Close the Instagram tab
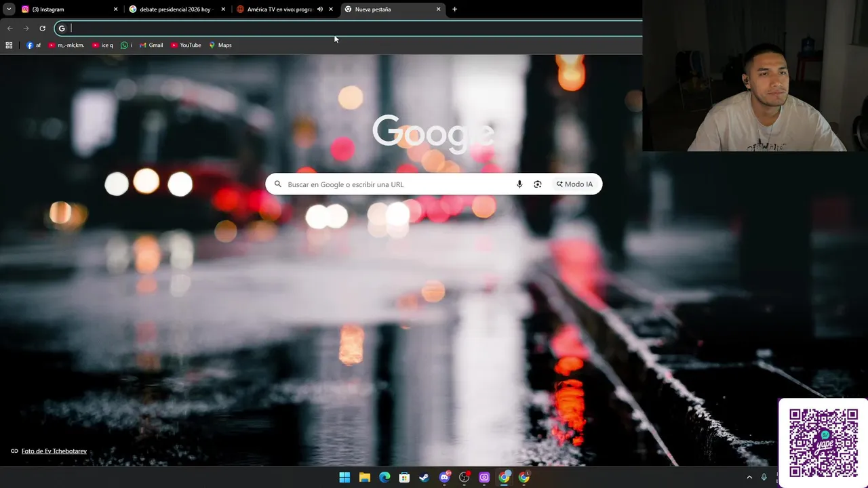This screenshot has height=488, width=868. click(115, 9)
